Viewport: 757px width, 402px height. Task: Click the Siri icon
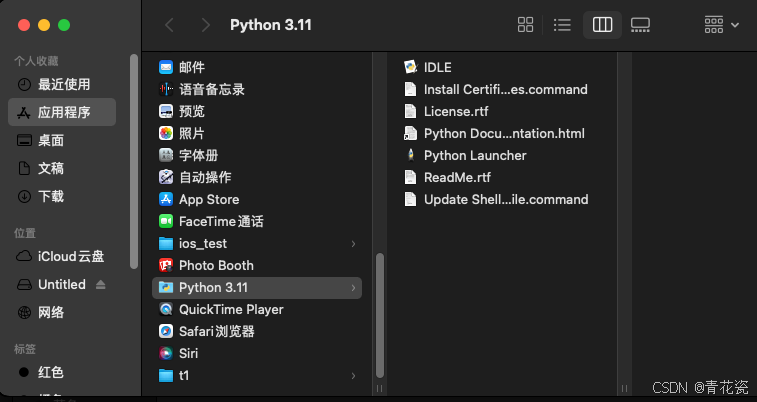pyautogui.click(x=166, y=354)
